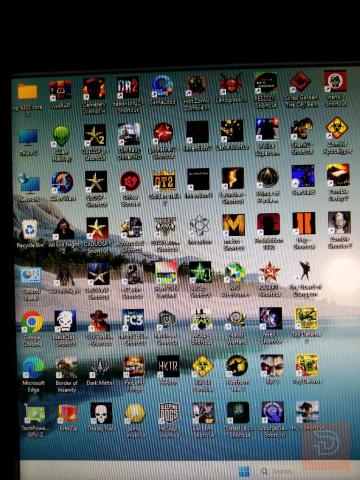Launch the House of Dungeons running figure
Screen dimensions: 360x480
click(304, 270)
